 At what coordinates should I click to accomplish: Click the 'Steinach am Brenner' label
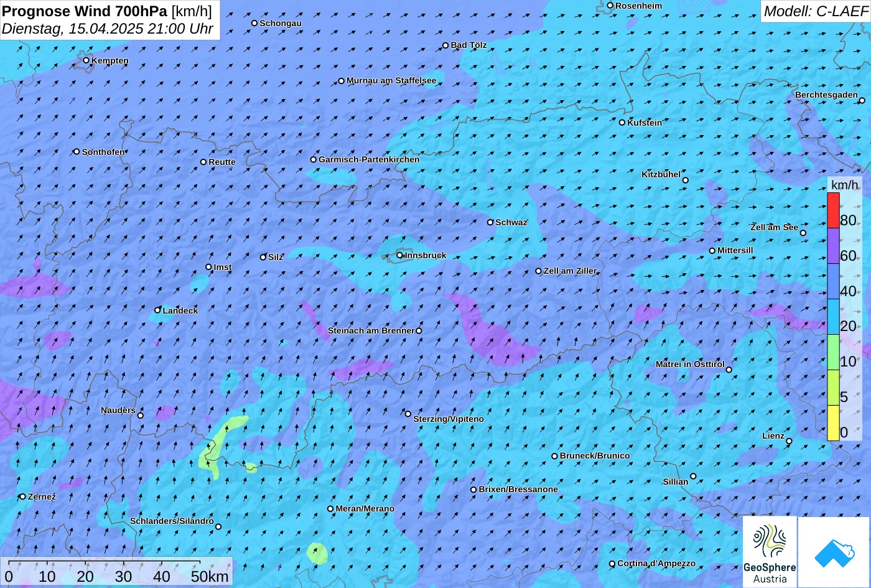(371, 330)
